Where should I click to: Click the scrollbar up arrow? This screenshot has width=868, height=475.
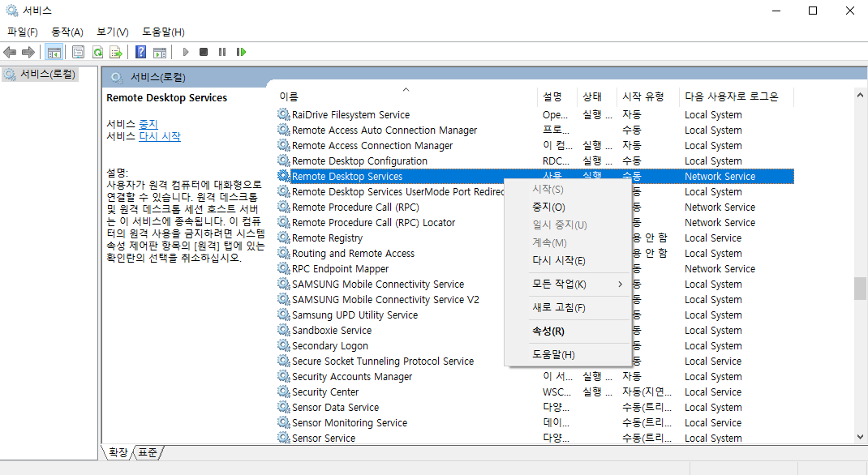tap(860, 95)
